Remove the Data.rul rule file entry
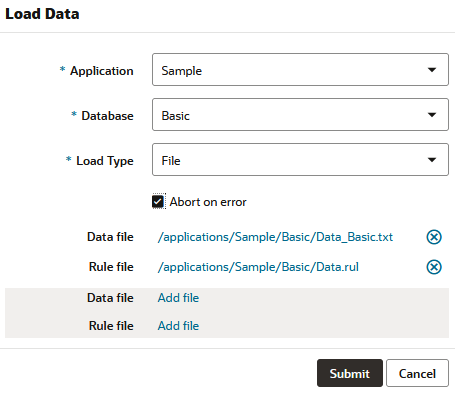The image size is (455, 394). point(434,267)
